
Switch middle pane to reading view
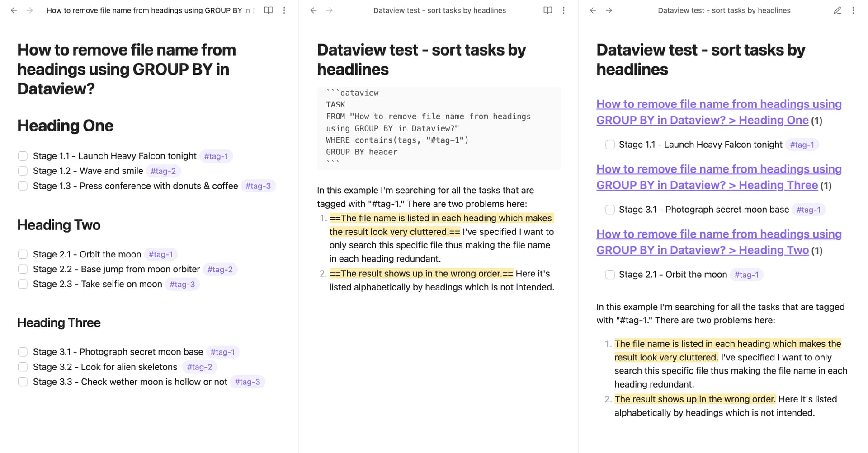tap(547, 10)
